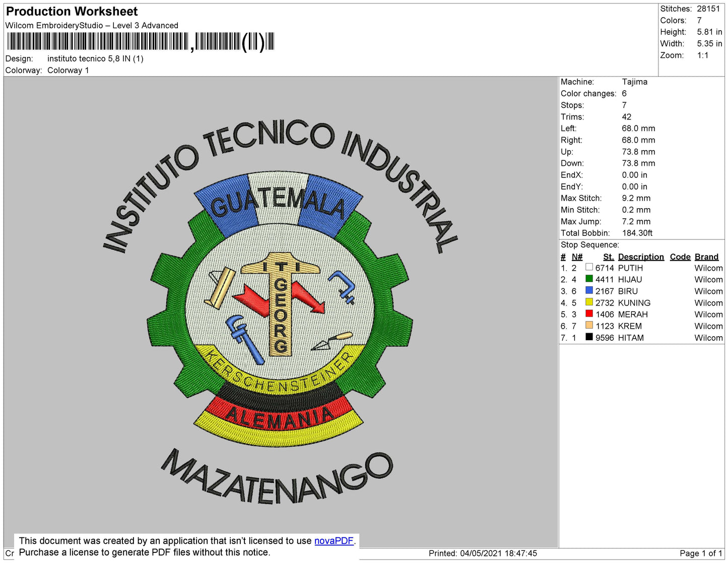Click the Max Stitch value 9.2 mm
The image size is (728, 563).
pos(636,198)
